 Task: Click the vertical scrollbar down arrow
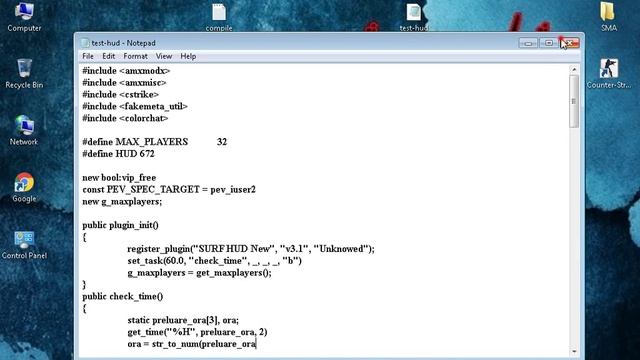tap(574, 351)
